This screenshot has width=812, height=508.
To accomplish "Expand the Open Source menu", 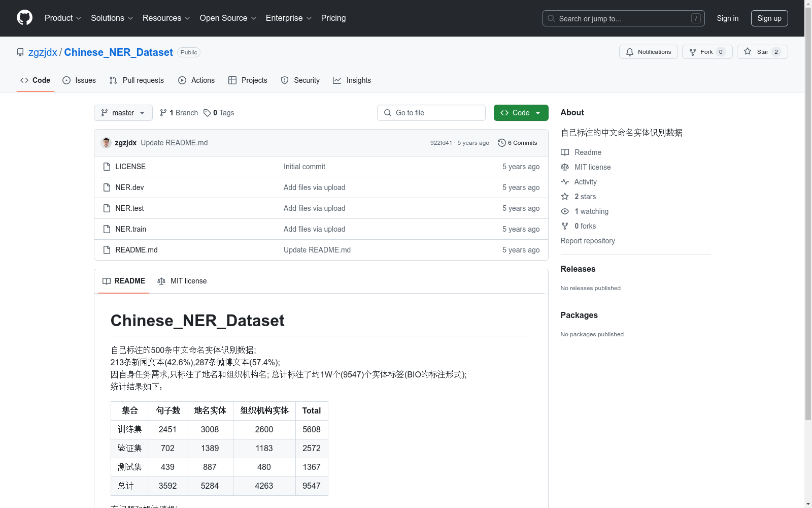I will tap(228, 18).
